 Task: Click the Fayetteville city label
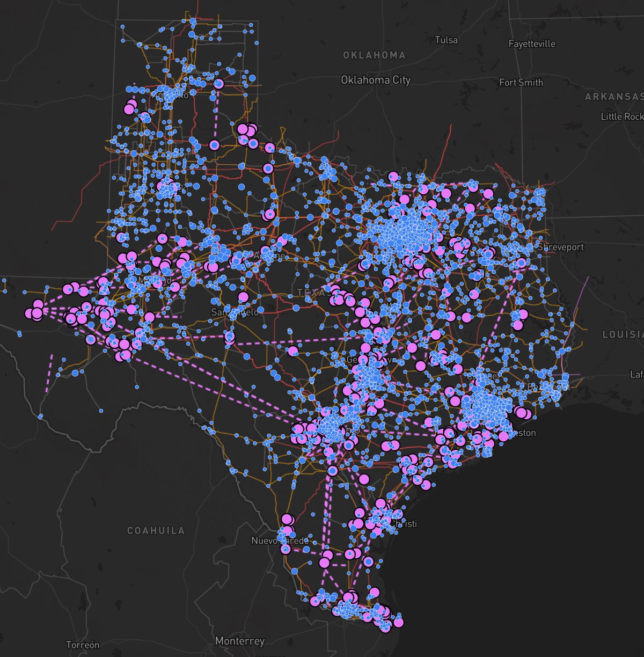[x=532, y=44]
